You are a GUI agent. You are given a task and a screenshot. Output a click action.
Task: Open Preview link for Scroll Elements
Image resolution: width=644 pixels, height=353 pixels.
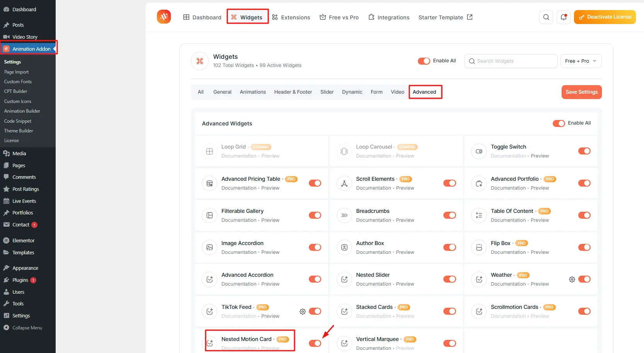pos(405,188)
